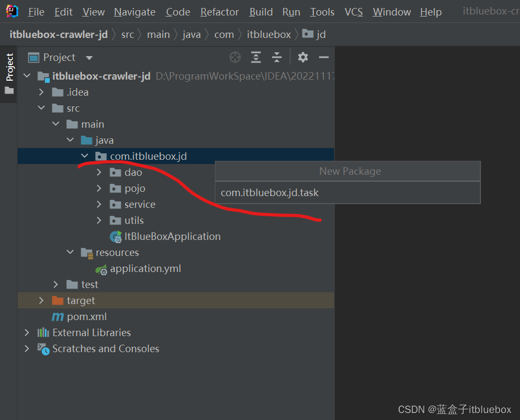Open the Navigate menu
This screenshot has width=520, height=420.
click(135, 12)
